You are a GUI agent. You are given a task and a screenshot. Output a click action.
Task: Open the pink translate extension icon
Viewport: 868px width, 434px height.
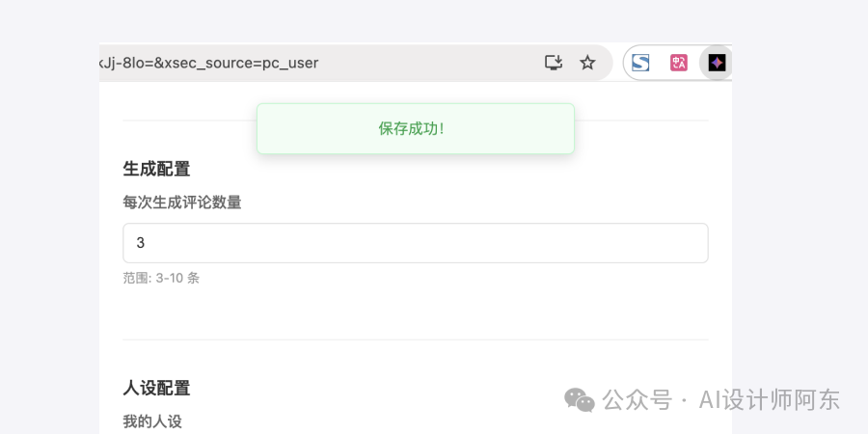point(679,63)
